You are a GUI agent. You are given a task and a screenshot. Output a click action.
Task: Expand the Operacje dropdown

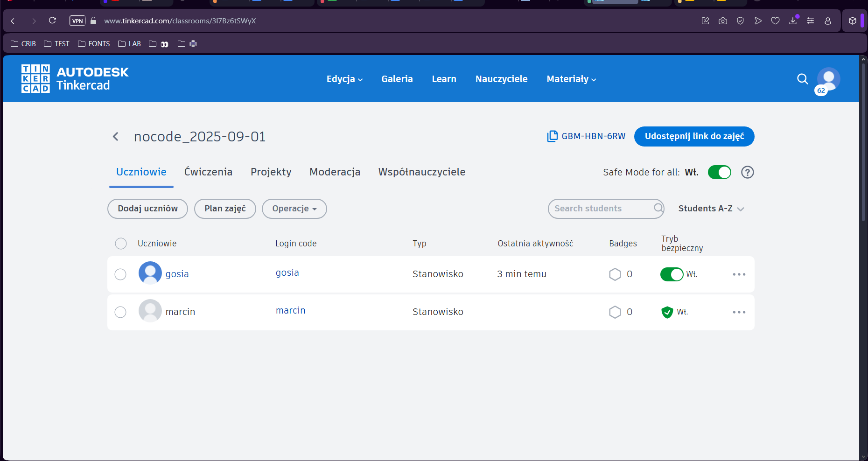[x=294, y=209]
